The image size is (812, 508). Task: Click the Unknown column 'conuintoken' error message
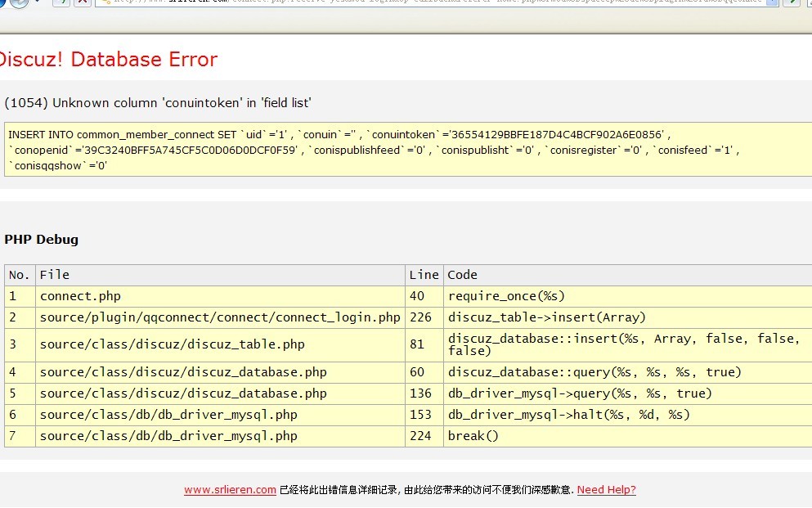click(x=158, y=103)
